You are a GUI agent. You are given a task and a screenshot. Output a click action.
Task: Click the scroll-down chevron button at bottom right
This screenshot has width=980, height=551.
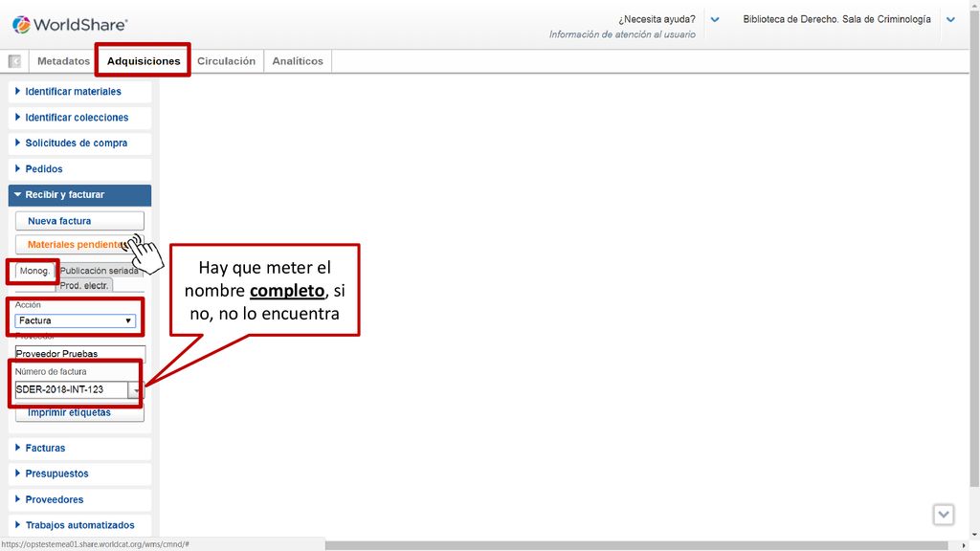[x=944, y=515]
